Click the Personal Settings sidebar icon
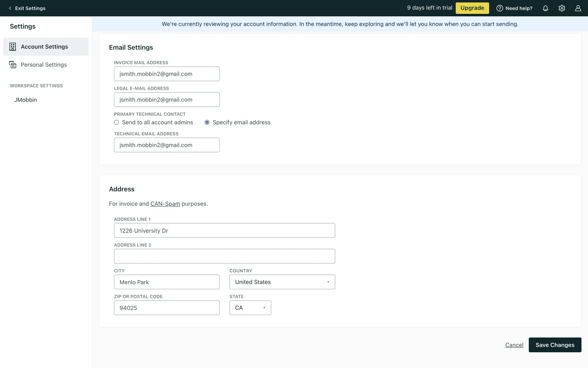The width and height of the screenshot is (588, 368). coord(13,65)
